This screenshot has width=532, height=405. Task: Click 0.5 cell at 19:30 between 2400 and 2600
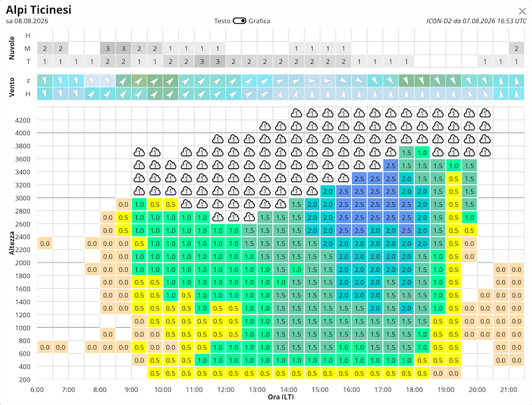pos(469,231)
